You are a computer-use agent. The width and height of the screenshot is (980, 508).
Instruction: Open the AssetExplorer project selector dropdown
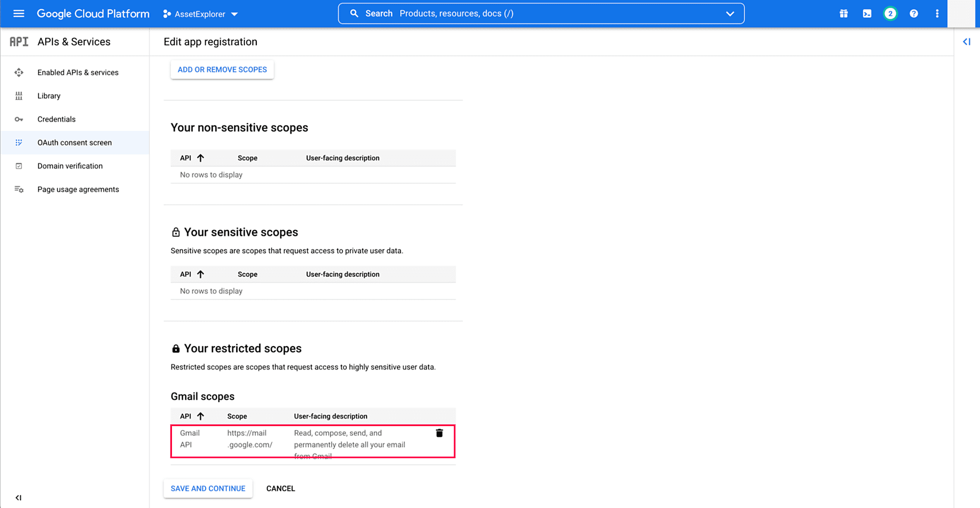[200, 14]
